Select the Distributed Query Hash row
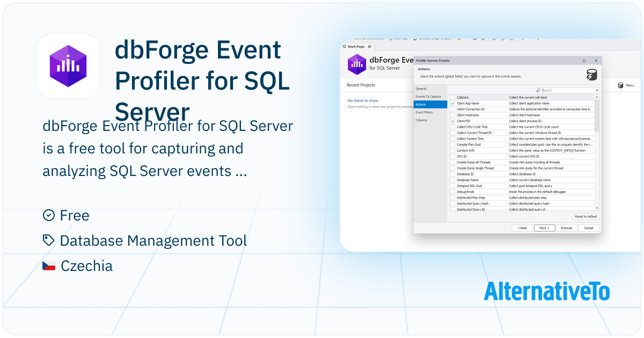 522,203
